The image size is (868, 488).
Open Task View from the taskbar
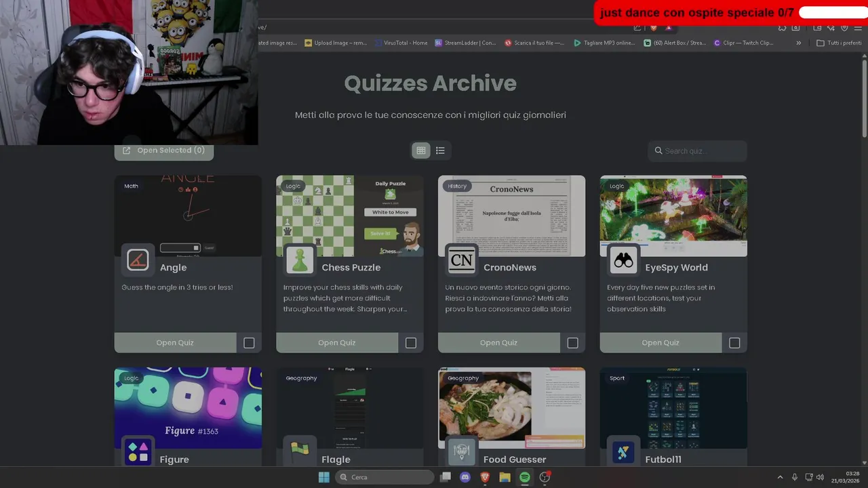[446, 477]
